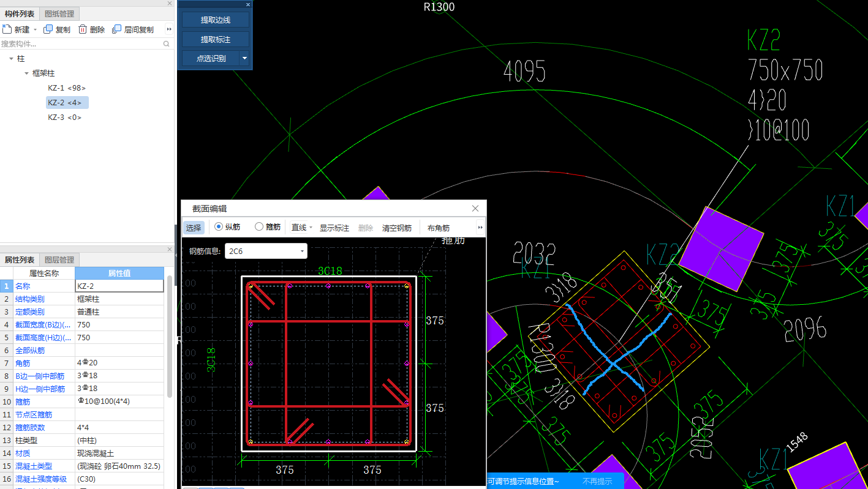Click the 属性值 column header

click(x=119, y=273)
